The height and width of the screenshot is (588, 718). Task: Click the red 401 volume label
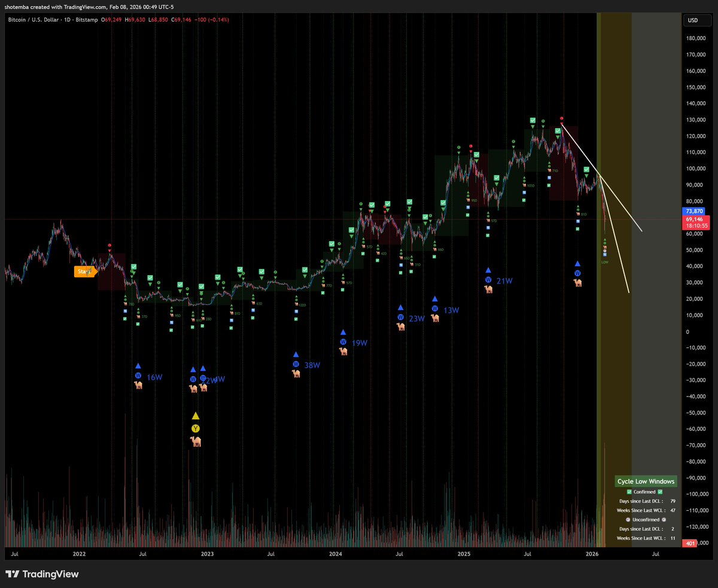(689, 543)
